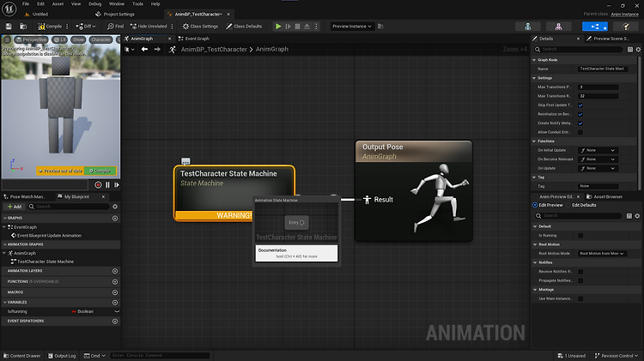644x361 pixels.
Task: Click the frame skip playback icon
Action: (x=289, y=27)
